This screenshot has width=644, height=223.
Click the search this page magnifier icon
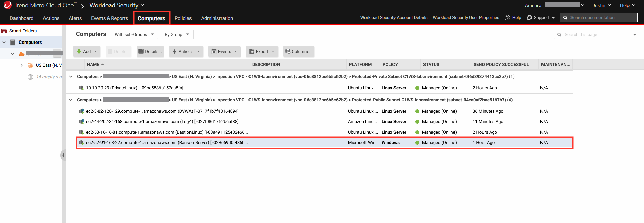pos(559,35)
